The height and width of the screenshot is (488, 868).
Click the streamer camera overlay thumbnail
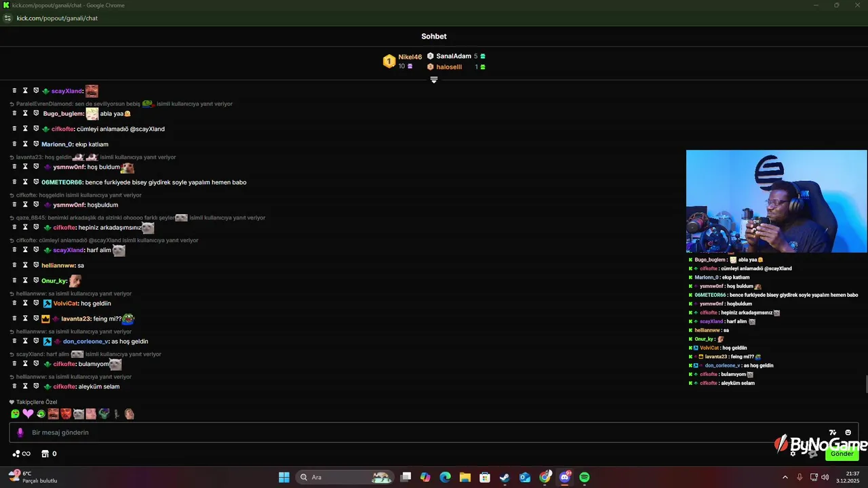pos(776,201)
